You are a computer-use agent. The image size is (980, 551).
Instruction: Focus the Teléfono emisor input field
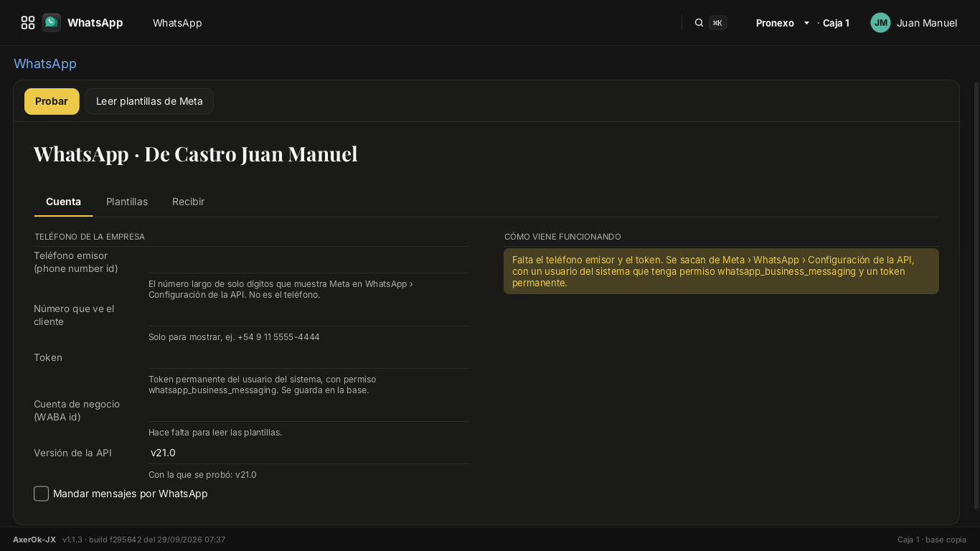pos(308,262)
